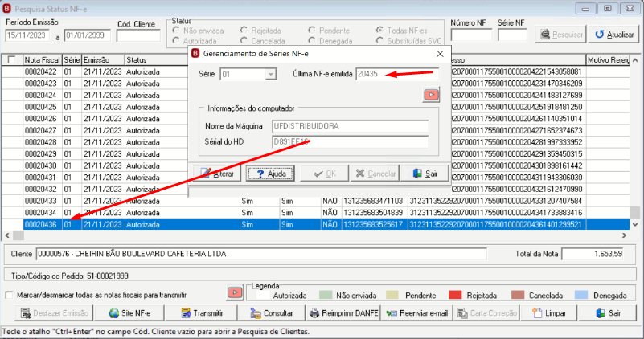Sort by the Status column header
Image resolution: width=644 pixels, height=339 pixels.
(x=156, y=60)
